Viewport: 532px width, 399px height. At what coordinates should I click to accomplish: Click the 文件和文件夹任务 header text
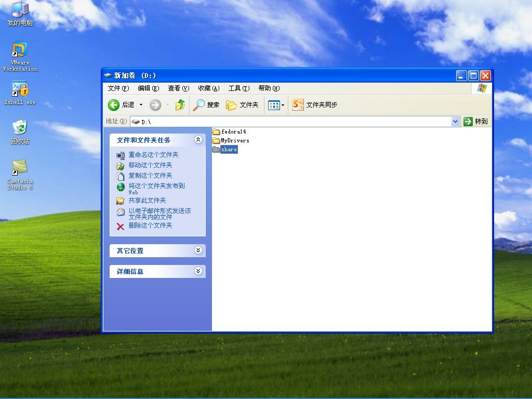point(143,140)
